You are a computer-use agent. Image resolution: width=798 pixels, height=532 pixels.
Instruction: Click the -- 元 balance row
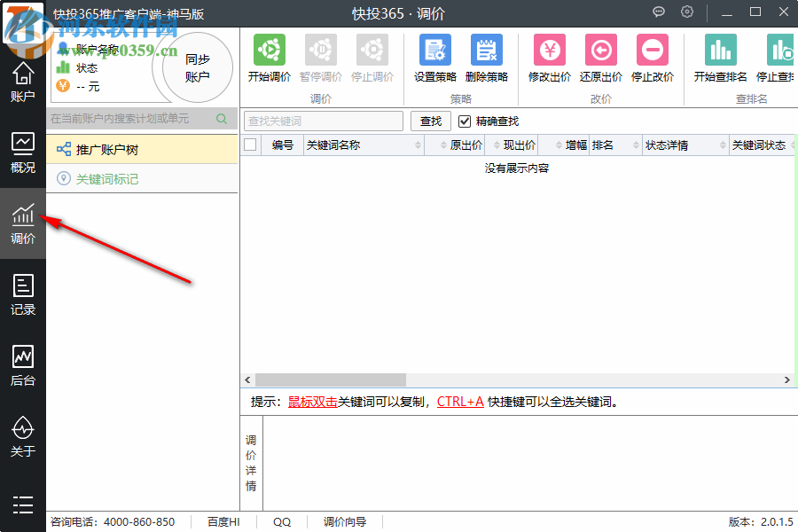point(78,86)
